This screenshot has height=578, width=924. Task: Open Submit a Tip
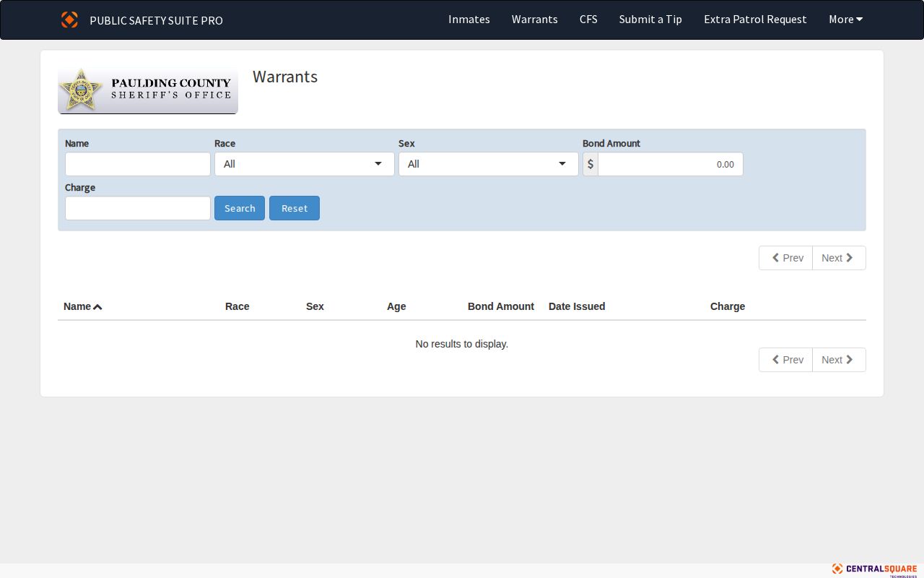[x=650, y=20]
